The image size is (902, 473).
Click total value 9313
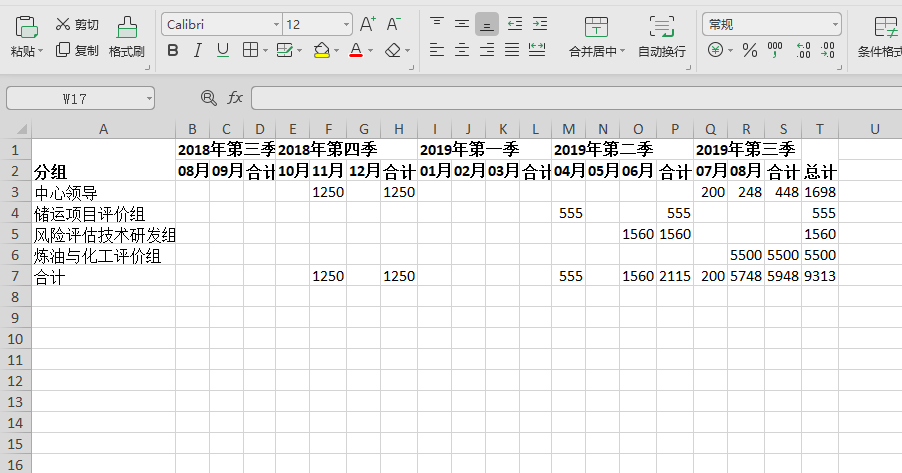click(820, 276)
